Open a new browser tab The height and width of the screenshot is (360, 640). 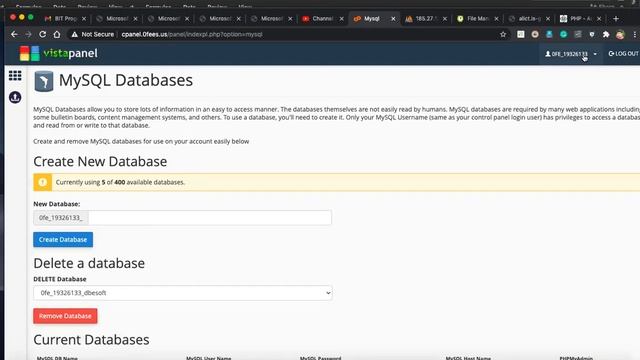tap(616, 19)
